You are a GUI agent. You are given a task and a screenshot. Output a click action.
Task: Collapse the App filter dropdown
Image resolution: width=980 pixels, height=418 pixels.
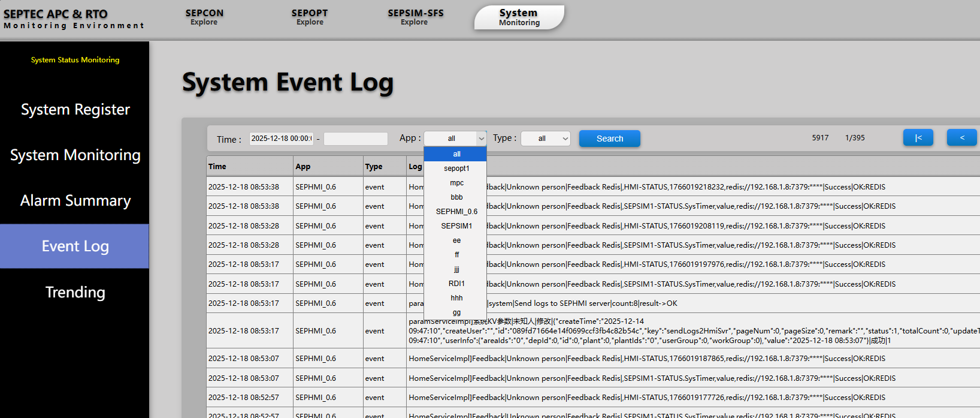tap(455, 139)
